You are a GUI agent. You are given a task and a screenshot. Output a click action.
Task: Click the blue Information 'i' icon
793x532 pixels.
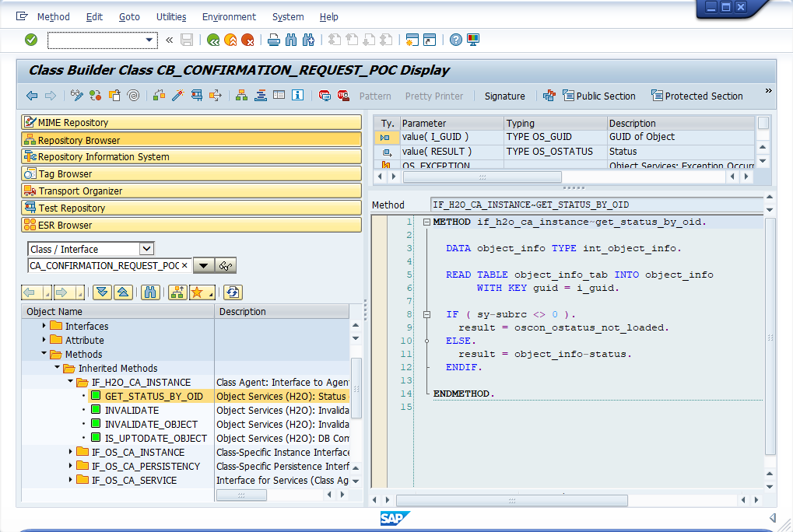(x=298, y=96)
